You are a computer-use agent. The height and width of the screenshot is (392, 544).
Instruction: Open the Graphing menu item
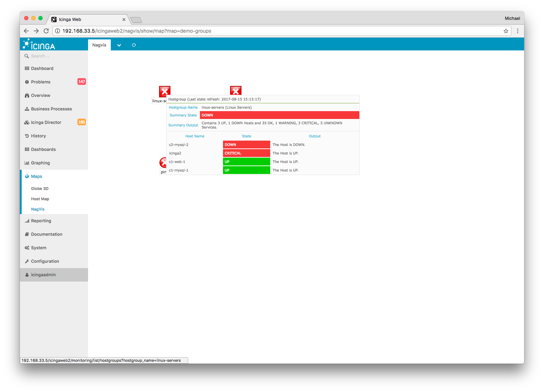(x=54, y=163)
